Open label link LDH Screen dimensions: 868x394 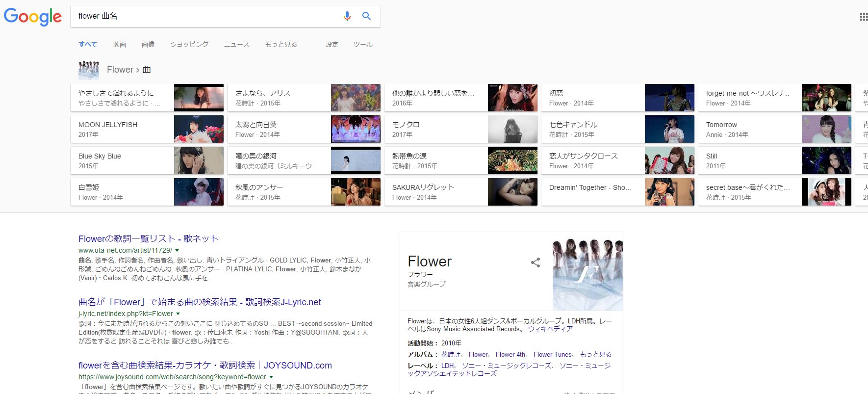coord(448,366)
